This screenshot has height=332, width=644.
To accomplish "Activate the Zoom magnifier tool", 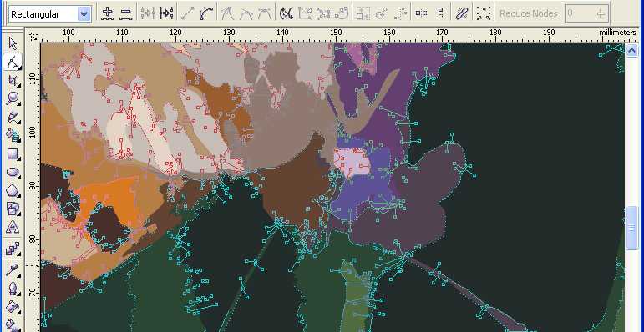I will (13, 98).
